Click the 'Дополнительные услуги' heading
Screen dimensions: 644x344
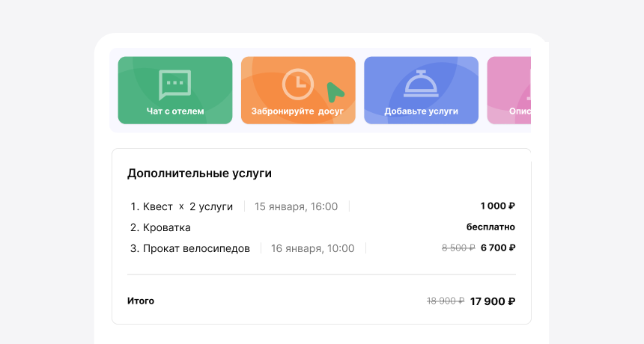tap(199, 173)
